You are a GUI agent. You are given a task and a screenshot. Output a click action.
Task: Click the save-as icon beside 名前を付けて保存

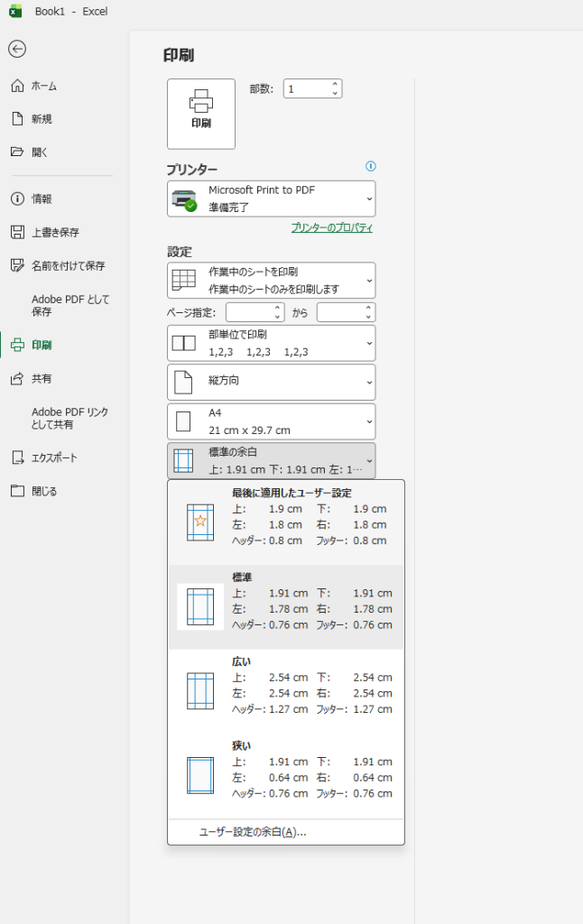pyautogui.click(x=18, y=266)
